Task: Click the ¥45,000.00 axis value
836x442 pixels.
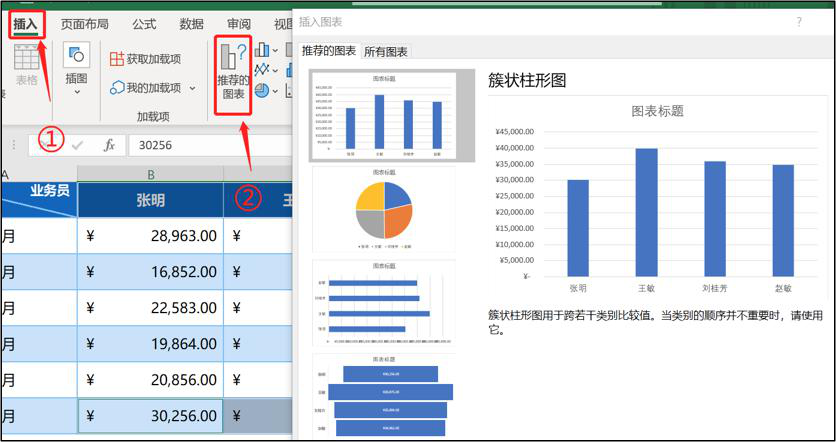Action: [x=515, y=132]
